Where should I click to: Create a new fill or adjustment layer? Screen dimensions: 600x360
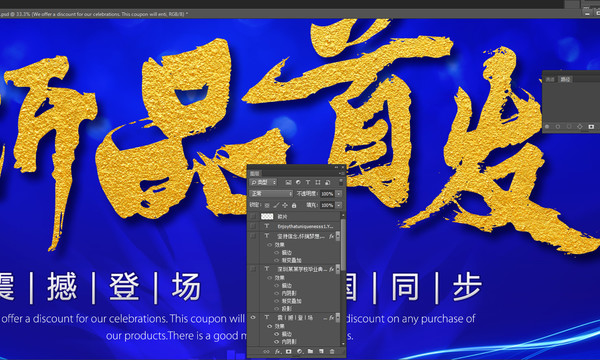[x=300, y=351]
